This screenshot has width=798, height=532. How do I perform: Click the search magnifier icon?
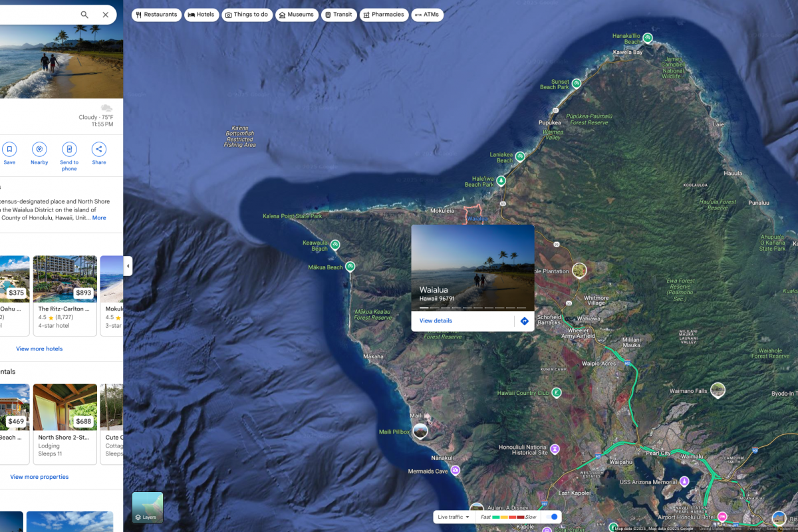point(84,15)
